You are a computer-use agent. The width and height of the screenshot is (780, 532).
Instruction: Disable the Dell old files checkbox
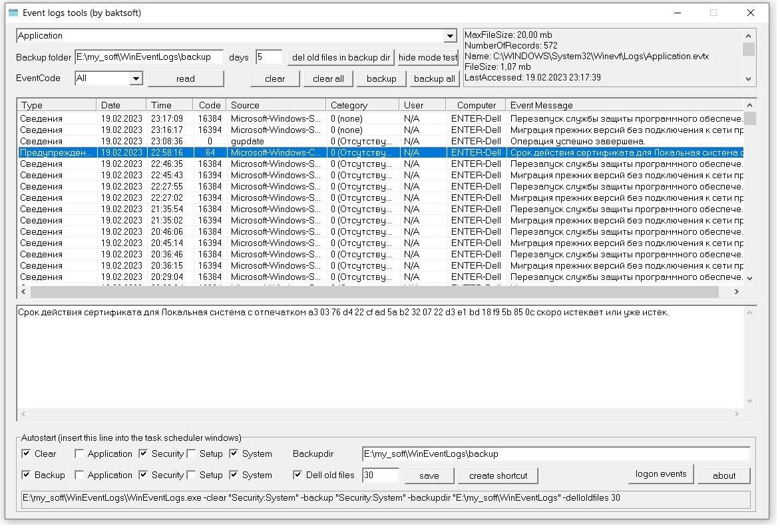point(297,475)
